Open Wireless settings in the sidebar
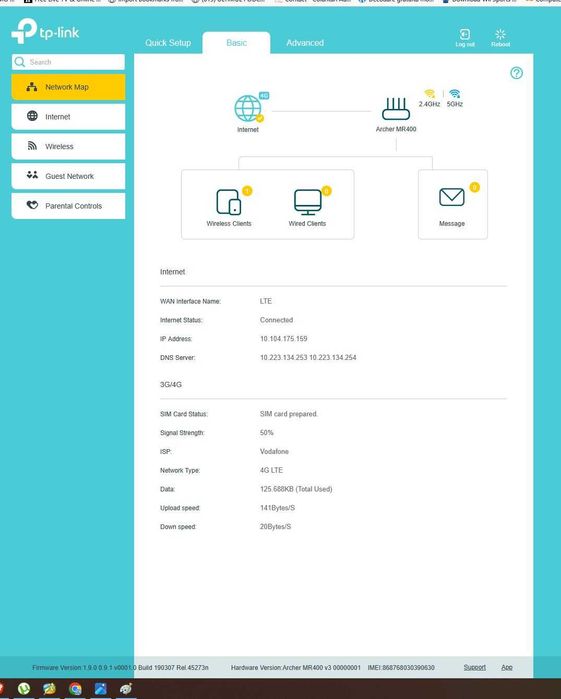The height and width of the screenshot is (699, 561). pos(68,146)
